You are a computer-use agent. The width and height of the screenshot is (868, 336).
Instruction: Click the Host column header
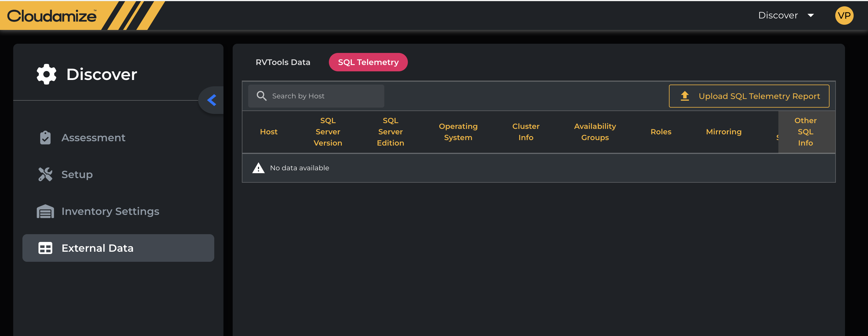coord(269,132)
